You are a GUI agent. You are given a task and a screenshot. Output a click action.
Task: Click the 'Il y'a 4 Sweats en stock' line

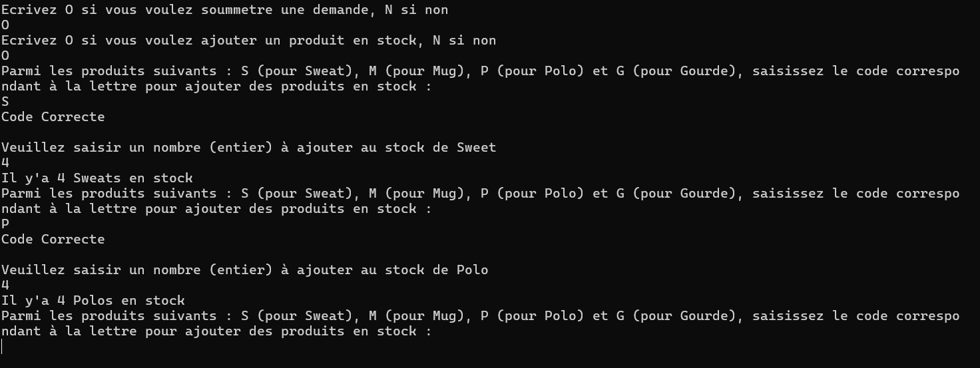pyautogui.click(x=97, y=178)
